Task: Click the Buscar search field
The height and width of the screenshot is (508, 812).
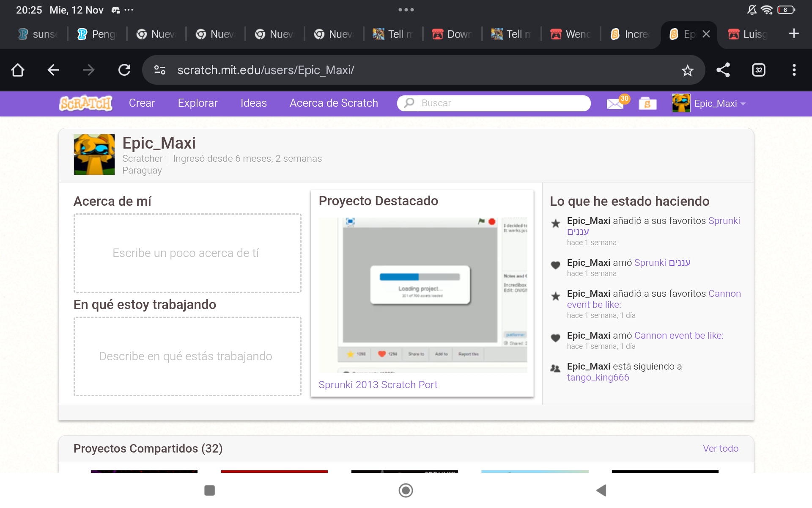Action: pos(503,103)
